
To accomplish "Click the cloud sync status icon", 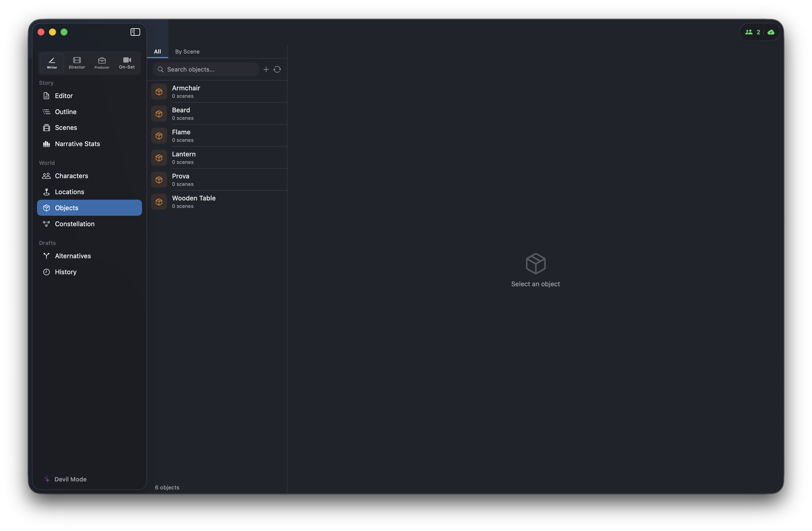I will coord(771,32).
